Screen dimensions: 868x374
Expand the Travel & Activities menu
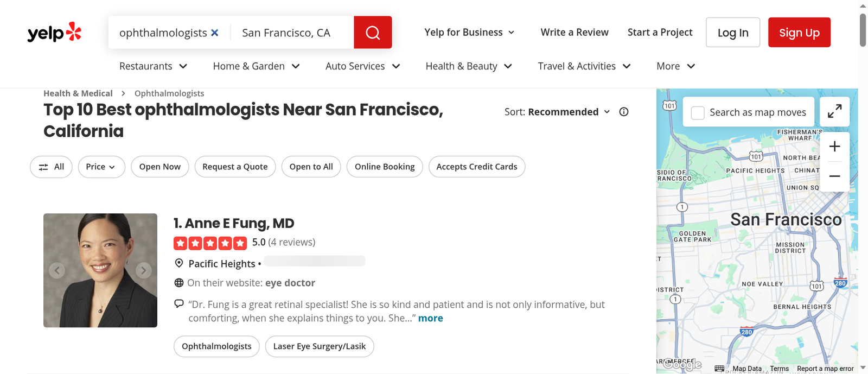(585, 66)
